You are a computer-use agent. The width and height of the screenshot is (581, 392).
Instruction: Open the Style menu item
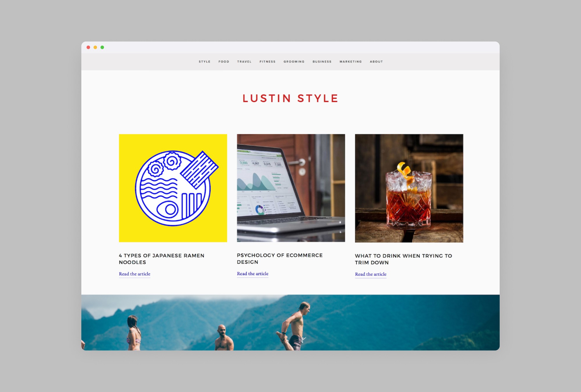point(205,62)
